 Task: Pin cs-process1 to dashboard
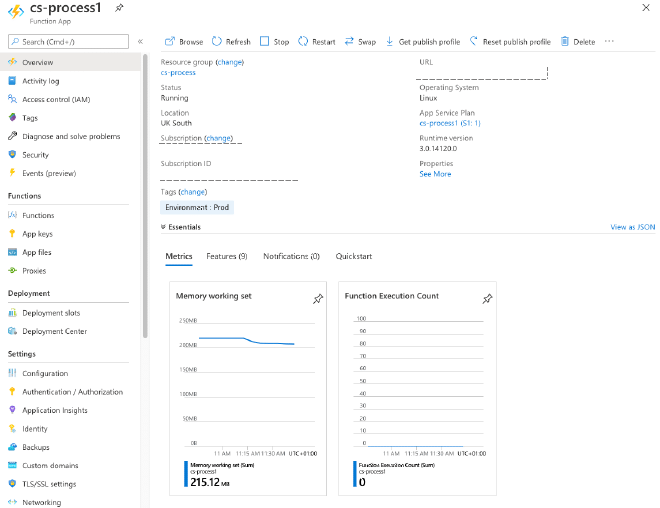pyautogui.click(x=119, y=8)
